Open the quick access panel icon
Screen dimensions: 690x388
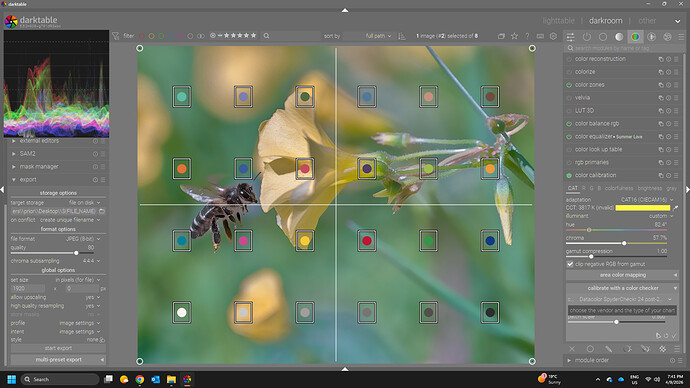pyautogui.click(x=571, y=37)
